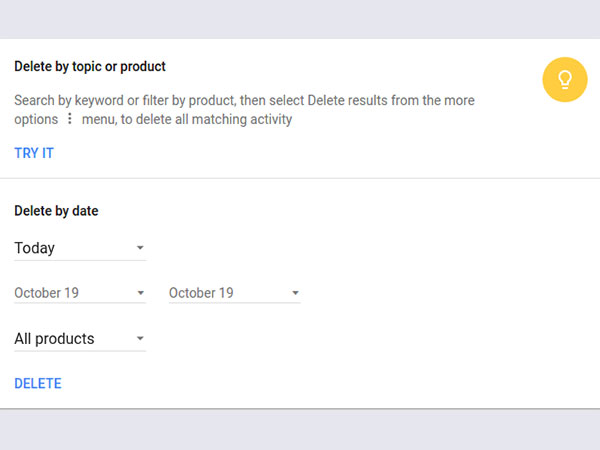Click the "menu, to delete all matching activity" text
Image resolution: width=600 pixels, height=450 pixels.
[185, 120]
